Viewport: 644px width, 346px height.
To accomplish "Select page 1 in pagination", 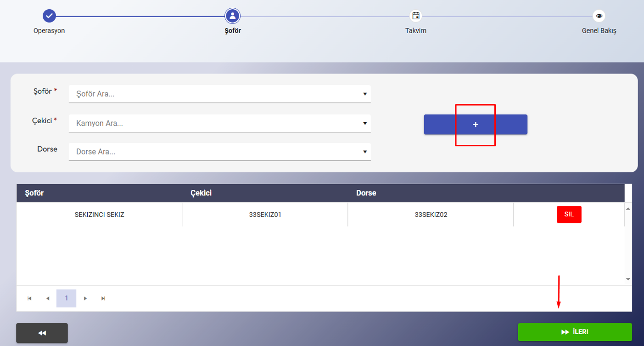I will pyautogui.click(x=67, y=299).
